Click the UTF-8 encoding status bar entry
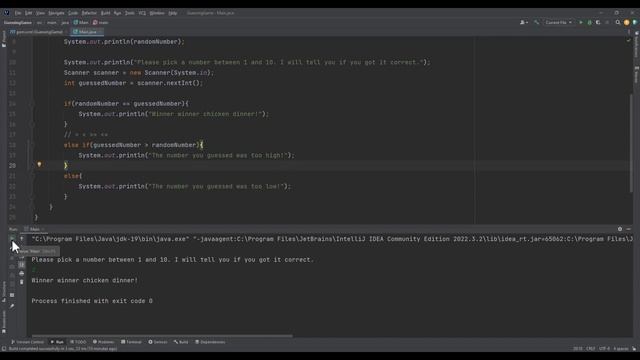The height and width of the screenshot is (360, 640). (604, 349)
